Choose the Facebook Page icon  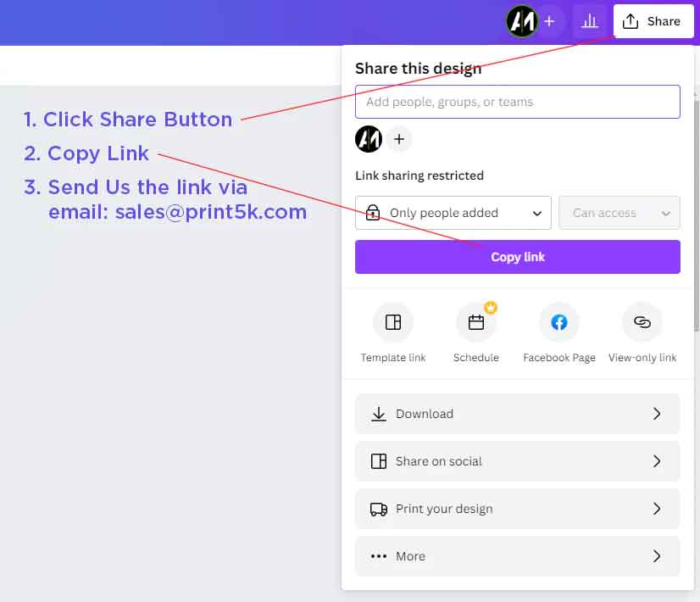pyautogui.click(x=559, y=322)
